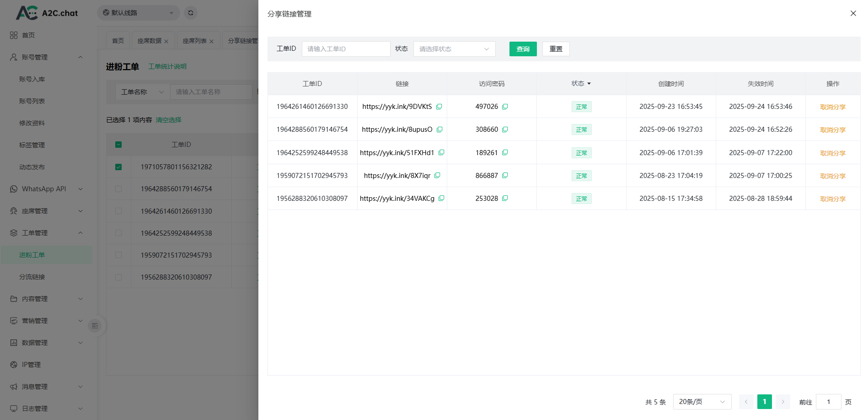The image size is (868, 420).
Task: Toggle the select-all checkbox in table header
Action: point(118,145)
